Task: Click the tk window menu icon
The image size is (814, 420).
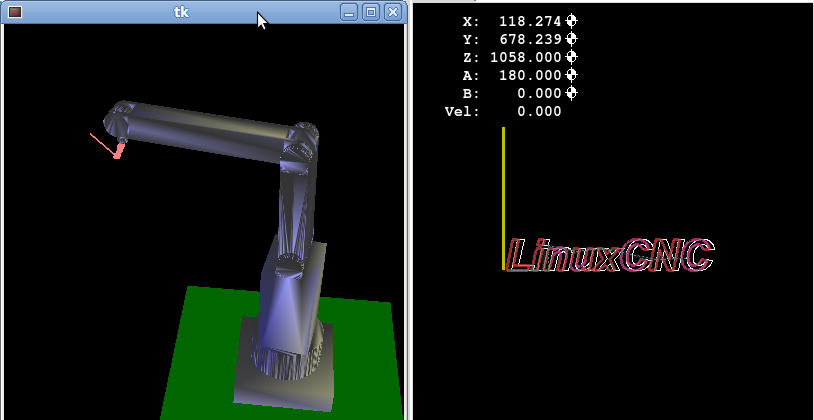Action: pyautogui.click(x=15, y=11)
